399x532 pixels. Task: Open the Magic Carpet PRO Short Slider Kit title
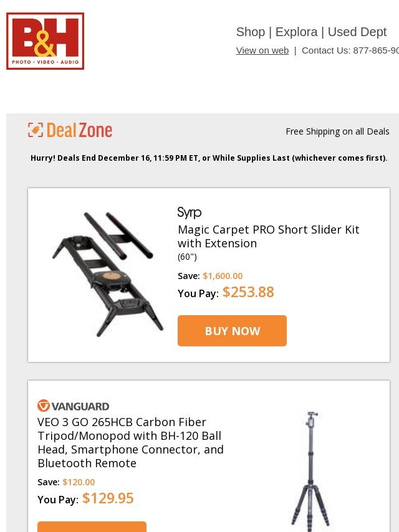point(268,236)
